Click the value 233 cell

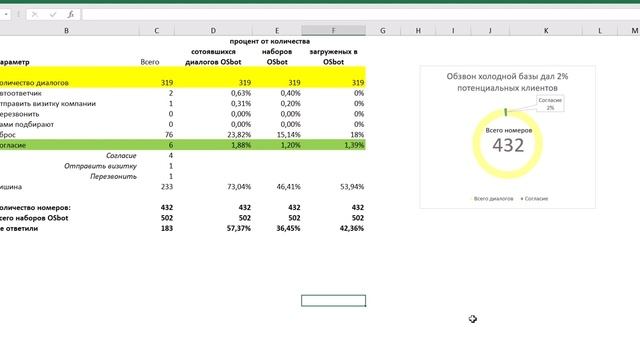click(x=167, y=187)
